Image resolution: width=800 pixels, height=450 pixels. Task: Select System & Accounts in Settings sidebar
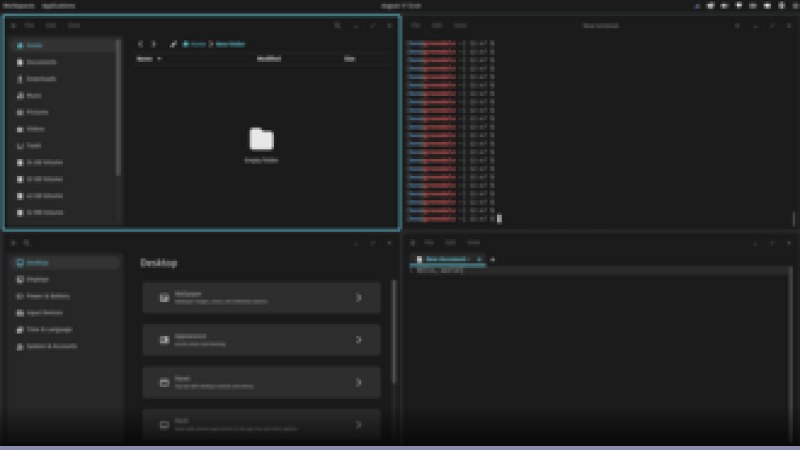[x=65, y=346]
